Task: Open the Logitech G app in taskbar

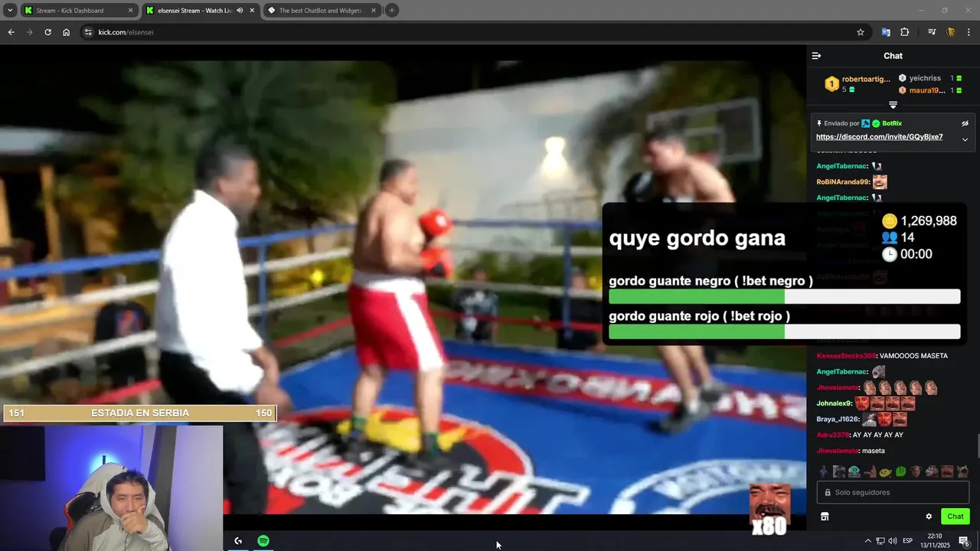Action: [238, 541]
